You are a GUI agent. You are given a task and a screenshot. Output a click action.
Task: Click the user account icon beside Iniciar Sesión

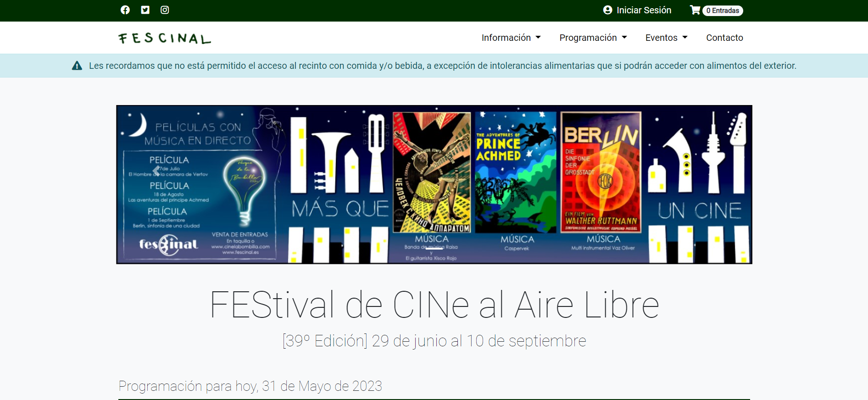(x=608, y=10)
